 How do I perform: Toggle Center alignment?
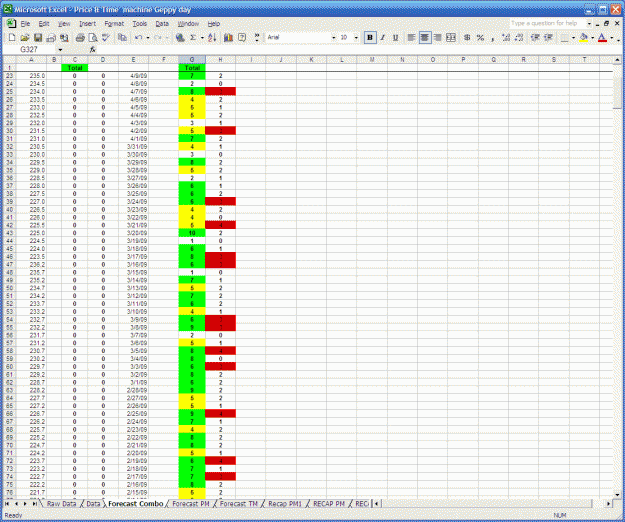[425, 37]
